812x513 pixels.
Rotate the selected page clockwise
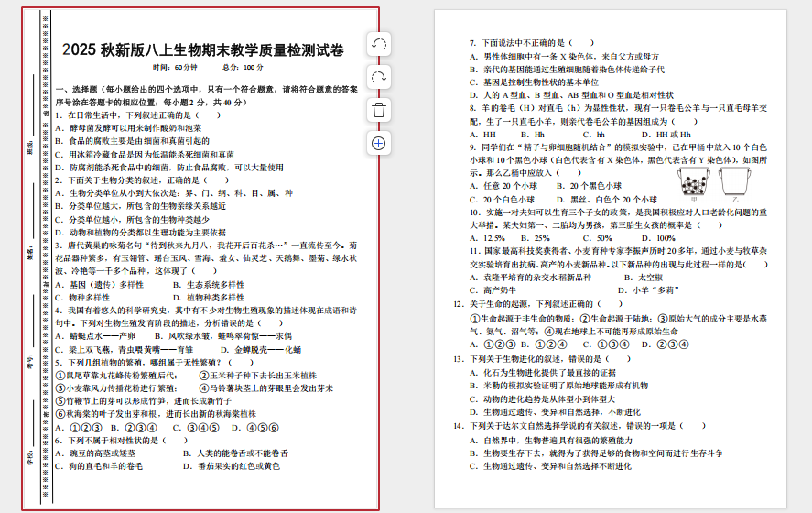(379, 78)
